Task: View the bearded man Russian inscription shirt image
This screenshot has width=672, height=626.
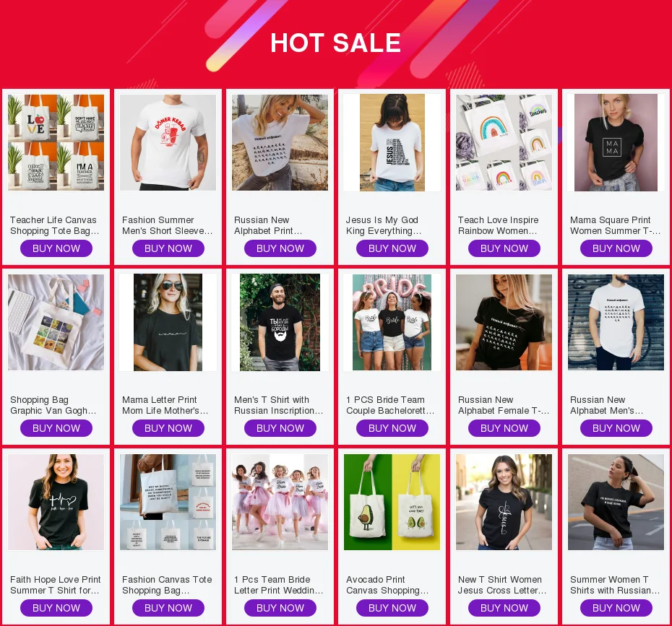Action: (280, 323)
